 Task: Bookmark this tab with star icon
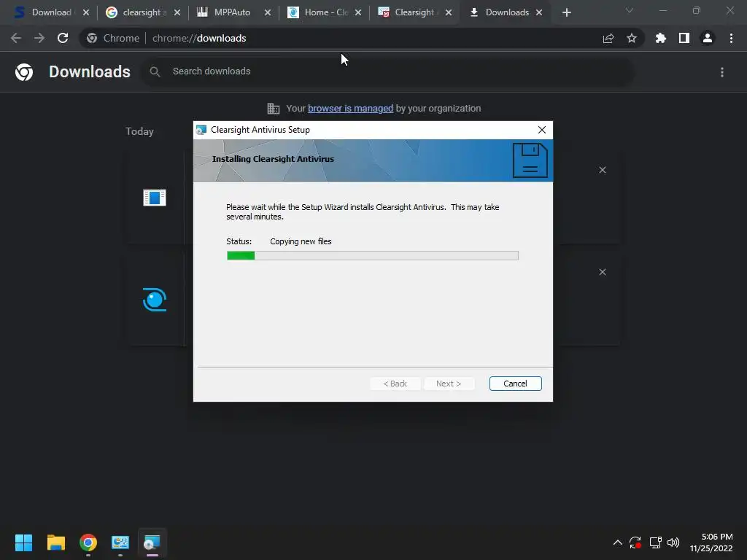click(x=631, y=38)
